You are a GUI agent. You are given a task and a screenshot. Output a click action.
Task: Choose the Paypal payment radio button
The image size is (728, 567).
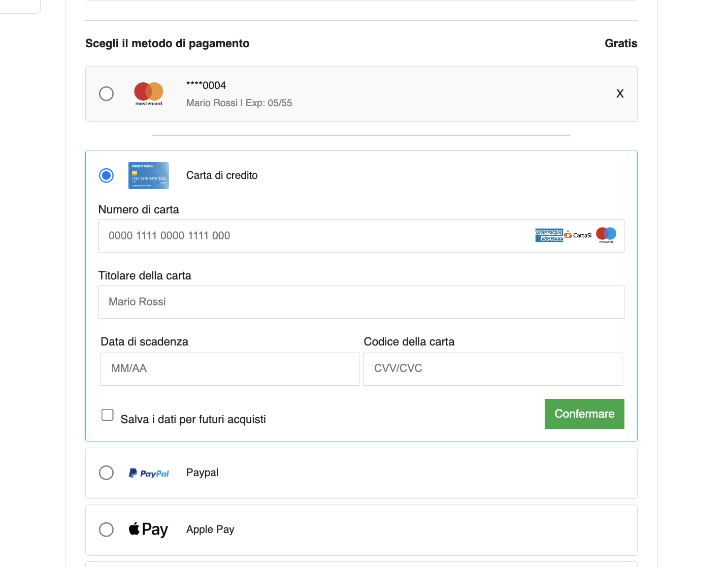coord(106,472)
